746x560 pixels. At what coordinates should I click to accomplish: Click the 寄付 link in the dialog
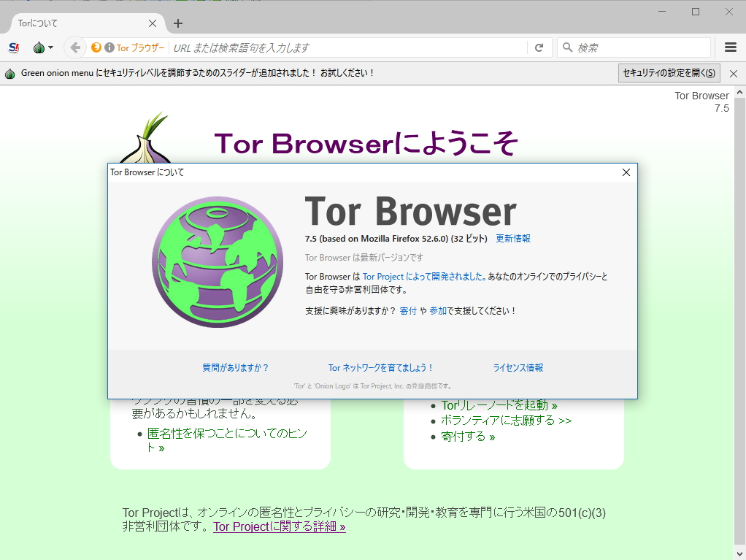(x=409, y=309)
